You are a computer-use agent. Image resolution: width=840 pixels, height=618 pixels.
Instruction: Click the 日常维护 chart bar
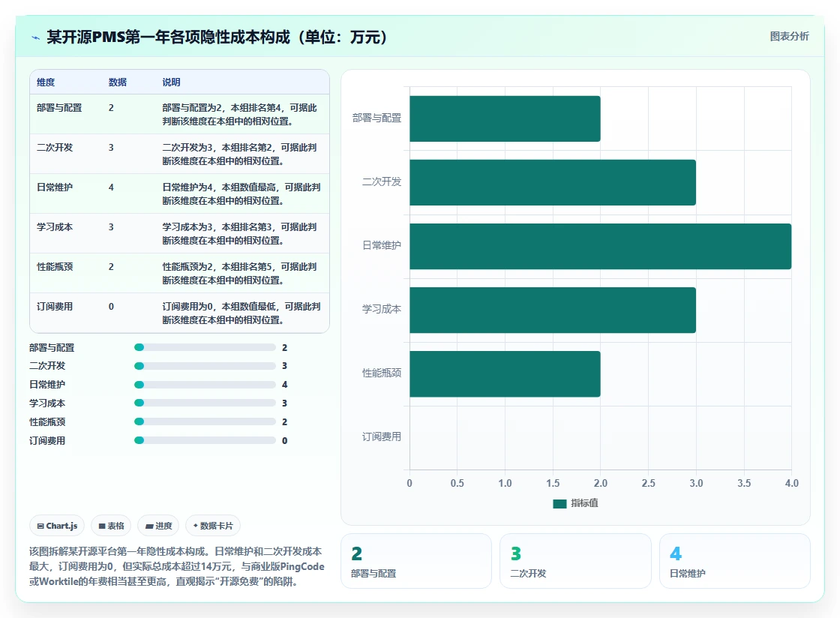click(x=601, y=246)
